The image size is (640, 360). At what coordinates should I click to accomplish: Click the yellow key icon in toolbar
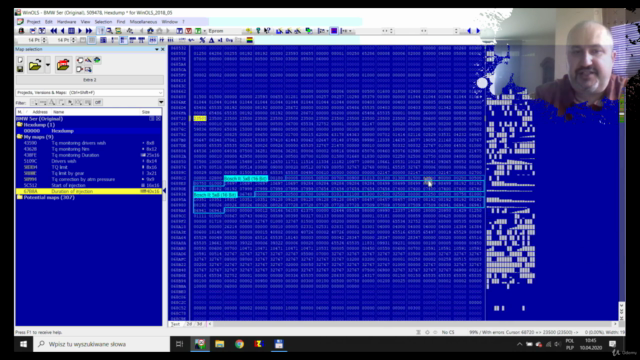click(248, 31)
